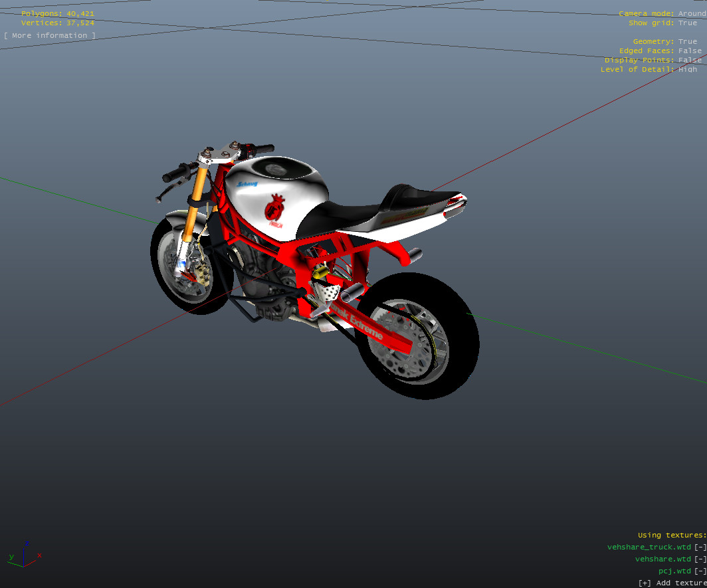This screenshot has height=588, width=707.
Task: Change Level of Detail High value
Action: [688, 70]
